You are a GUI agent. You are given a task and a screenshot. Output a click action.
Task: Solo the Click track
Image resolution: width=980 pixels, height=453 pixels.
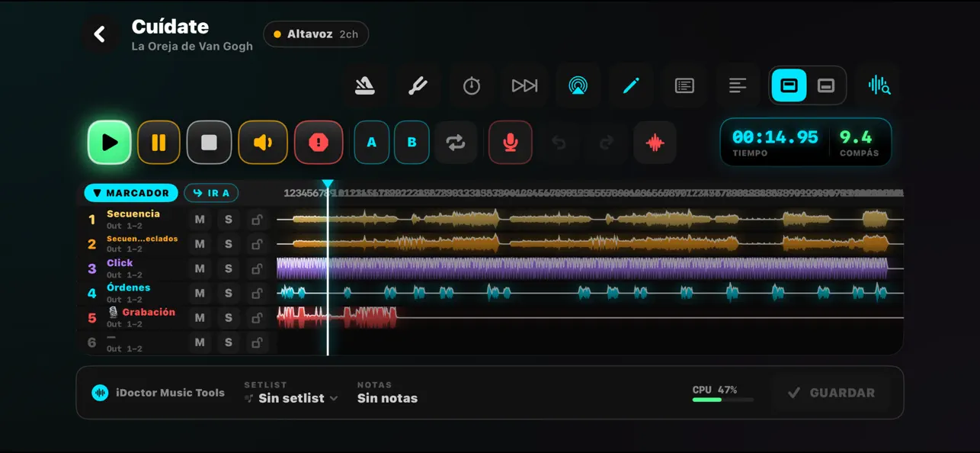229,268
